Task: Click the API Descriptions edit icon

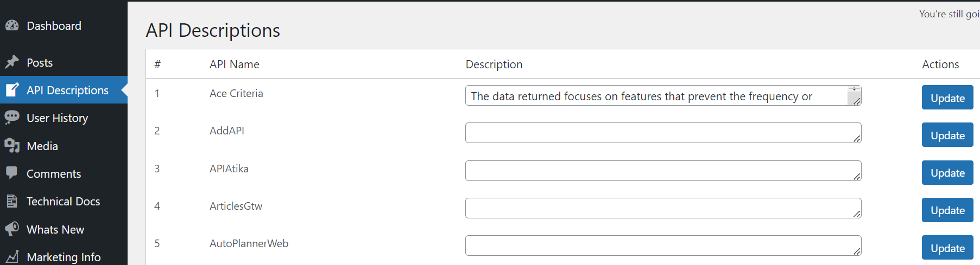Action: (x=12, y=90)
